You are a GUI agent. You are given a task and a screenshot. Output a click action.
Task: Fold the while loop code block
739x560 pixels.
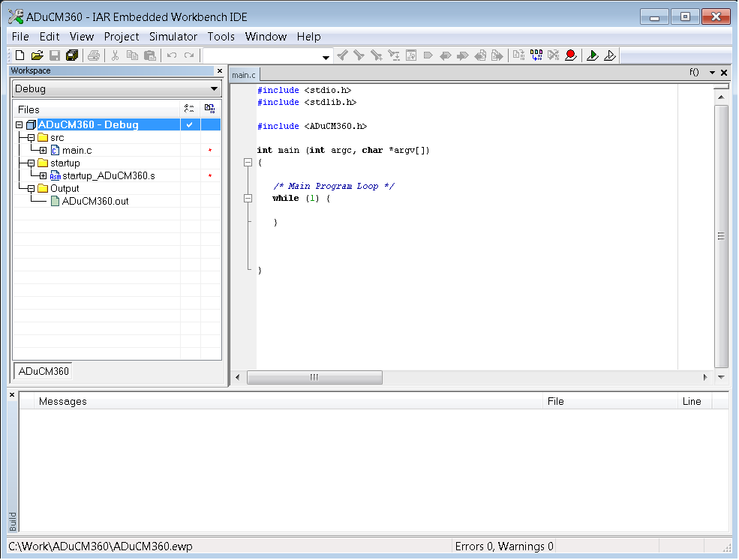point(248,198)
